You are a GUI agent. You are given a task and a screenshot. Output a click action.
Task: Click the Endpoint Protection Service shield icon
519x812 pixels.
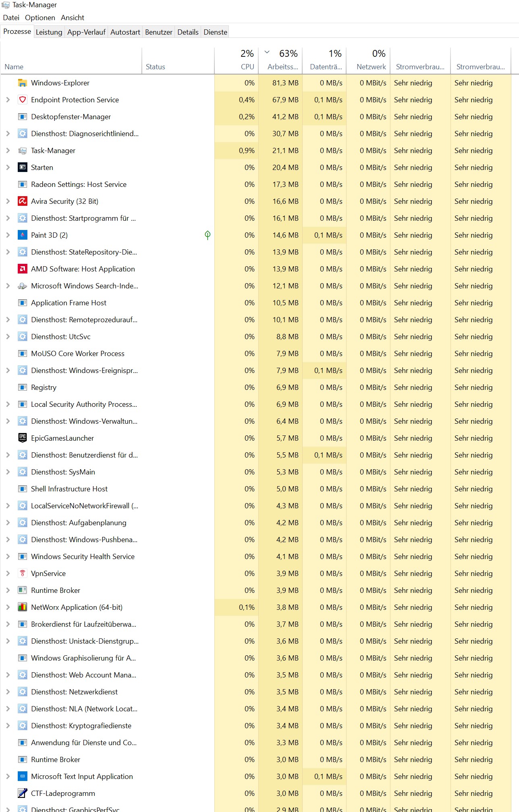[23, 100]
